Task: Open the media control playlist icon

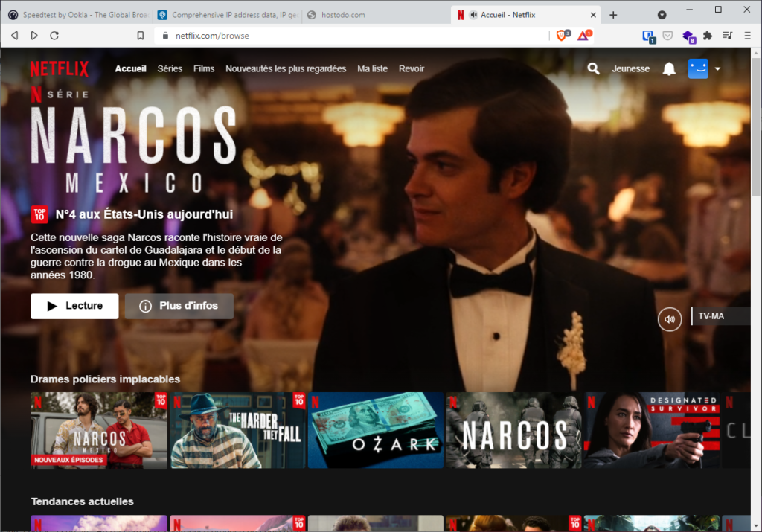Action: pyautogui.click(x=728, y=36)
